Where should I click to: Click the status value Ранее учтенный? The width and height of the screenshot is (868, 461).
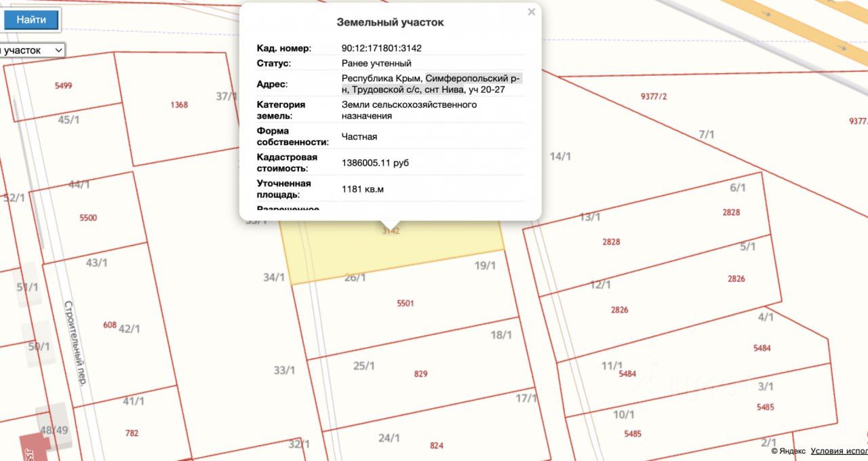click(376, 63)
